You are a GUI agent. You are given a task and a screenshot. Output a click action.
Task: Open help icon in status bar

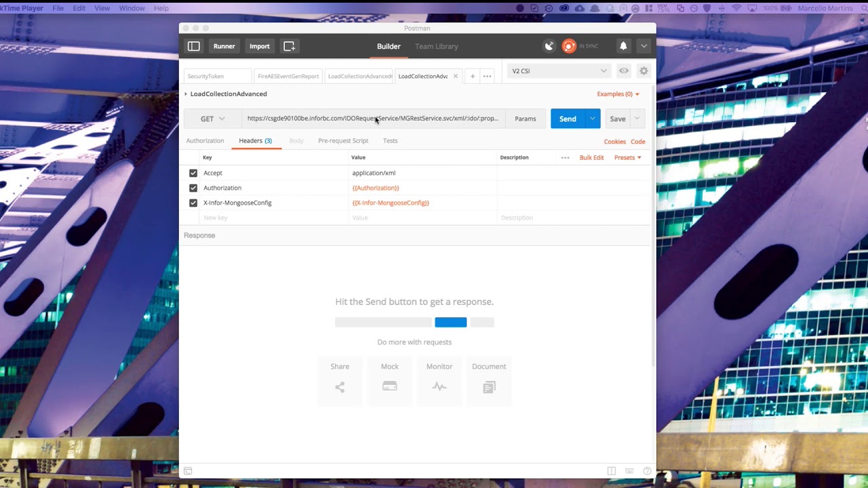click(647, 471)
